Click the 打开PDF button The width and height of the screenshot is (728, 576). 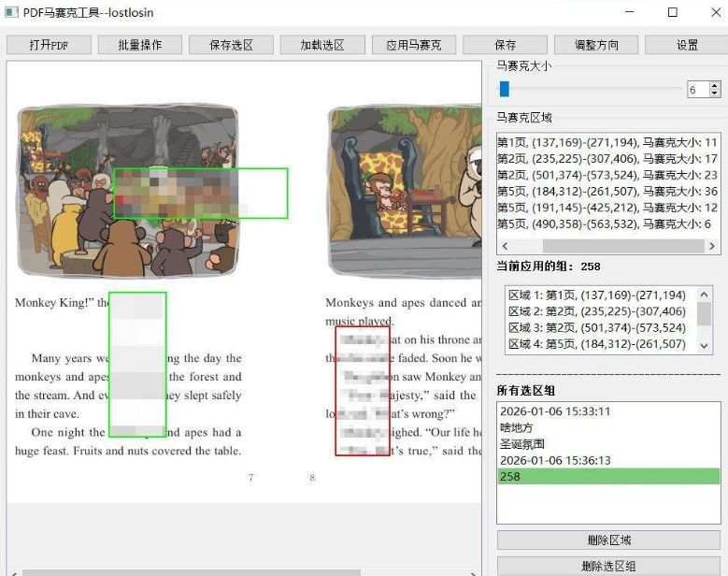coord(49,45)
